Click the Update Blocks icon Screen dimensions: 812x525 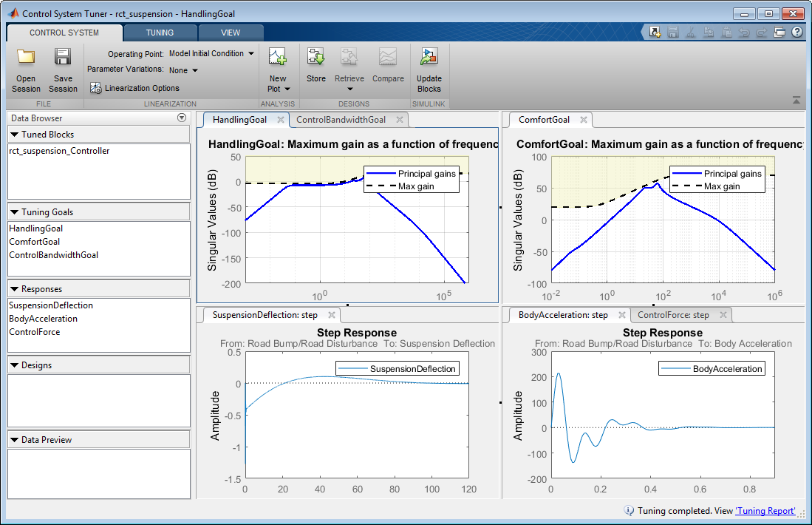coord(429,56)
